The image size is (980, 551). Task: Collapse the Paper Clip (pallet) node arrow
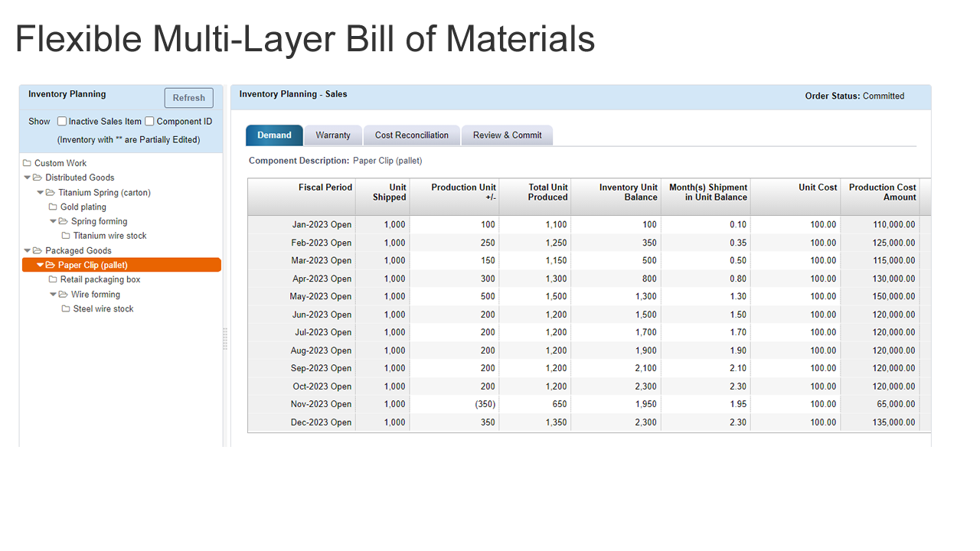click(x=41, y=266)
